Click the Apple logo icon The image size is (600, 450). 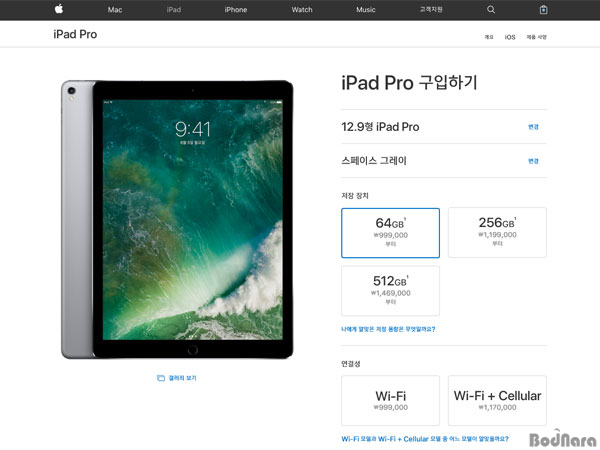59,9
